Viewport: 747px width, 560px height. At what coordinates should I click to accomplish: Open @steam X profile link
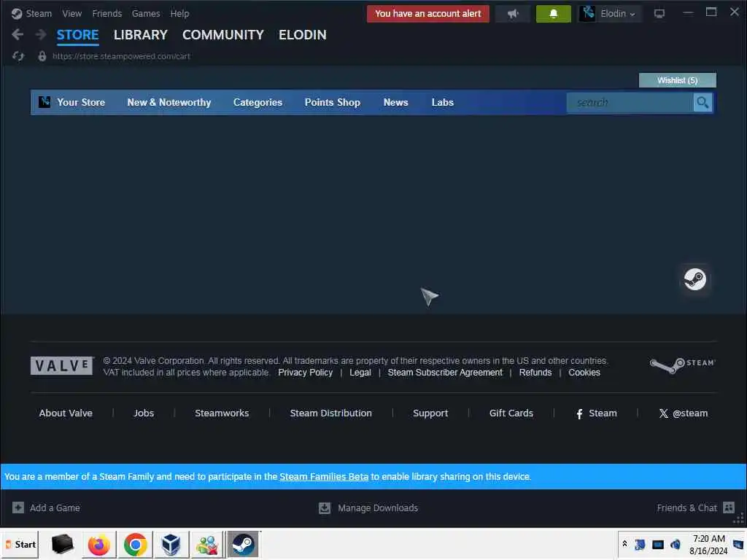click(x=683, y=413)
